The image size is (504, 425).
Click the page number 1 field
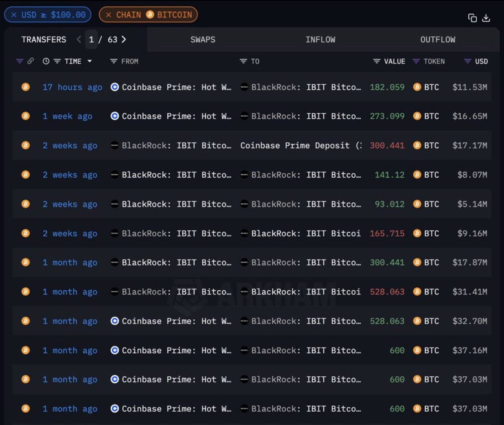(x=91, y=39)
